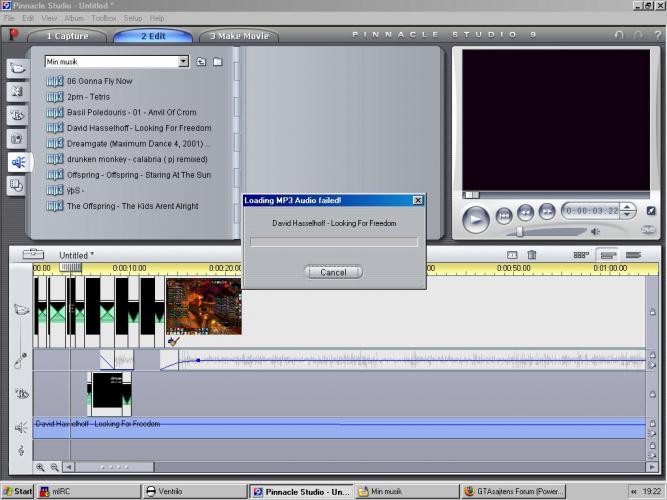Open the Titles album tab
The height and width of the screenshot is (500, 667).
(17, 115)
